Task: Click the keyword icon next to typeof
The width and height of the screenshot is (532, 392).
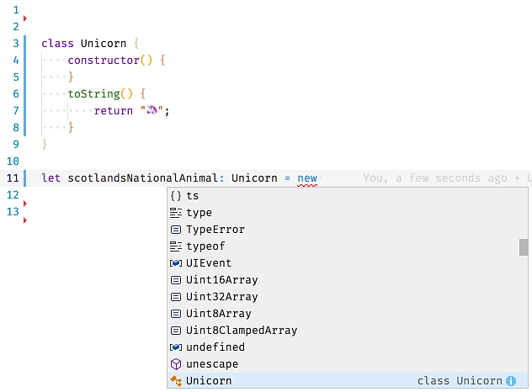Action: 176,246
